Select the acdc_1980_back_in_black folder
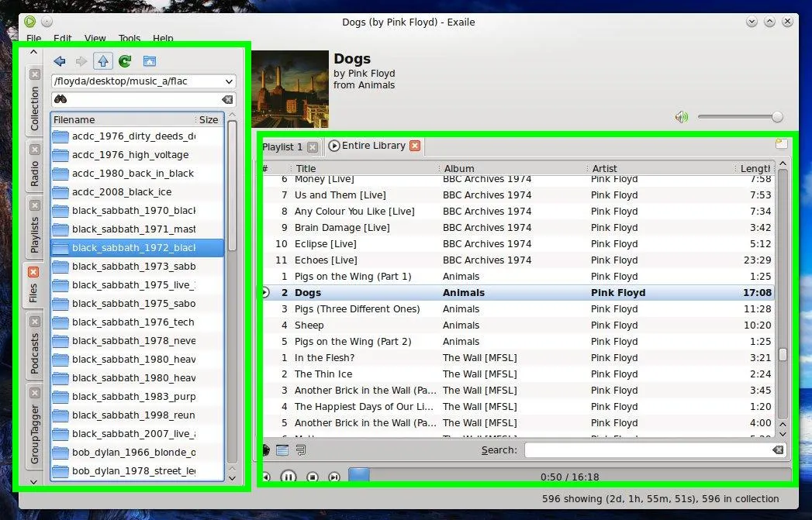Image resolution: width=812 pixels, height=520 pixels. coord(133,174)
